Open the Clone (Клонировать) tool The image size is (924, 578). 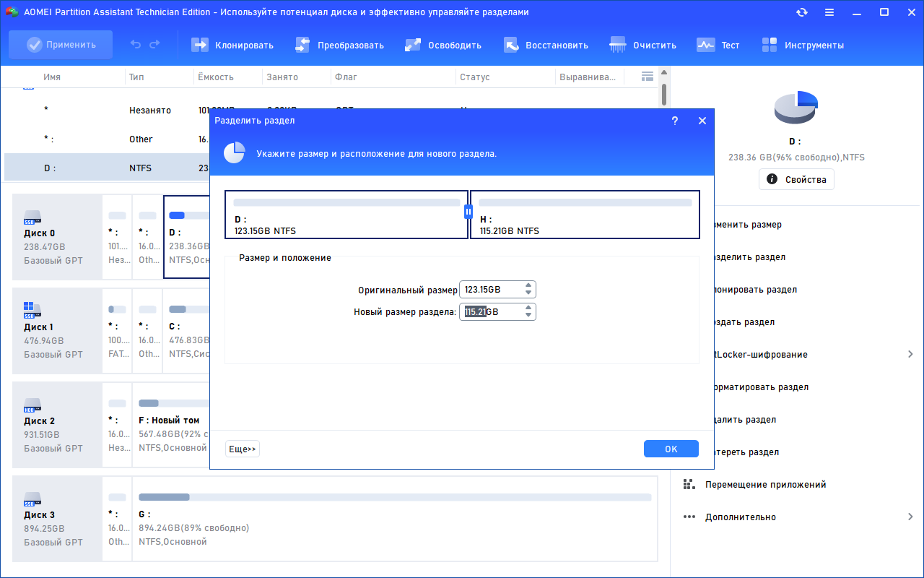point(232,45)
